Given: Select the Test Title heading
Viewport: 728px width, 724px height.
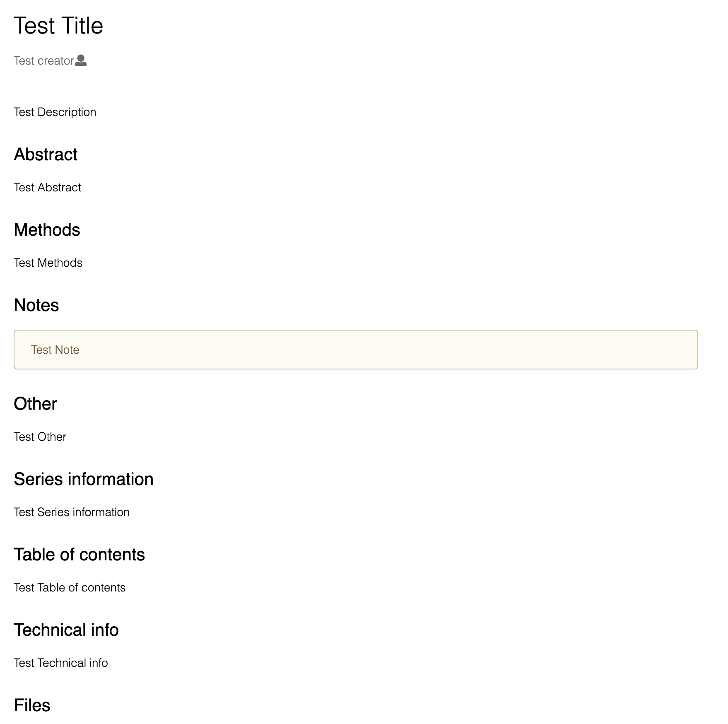Looking at the screenshot, I should coord(58,26).
